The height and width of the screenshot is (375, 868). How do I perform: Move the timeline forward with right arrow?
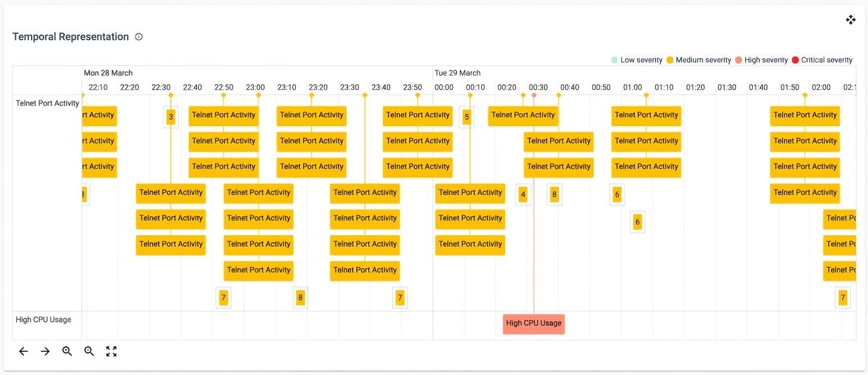tap(45, 351)
